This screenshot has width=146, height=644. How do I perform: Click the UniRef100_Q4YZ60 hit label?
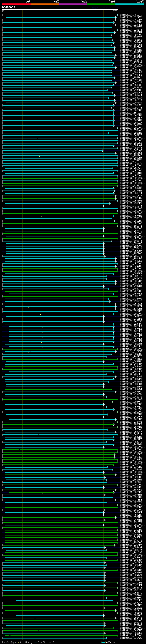(x=131, y=392)
